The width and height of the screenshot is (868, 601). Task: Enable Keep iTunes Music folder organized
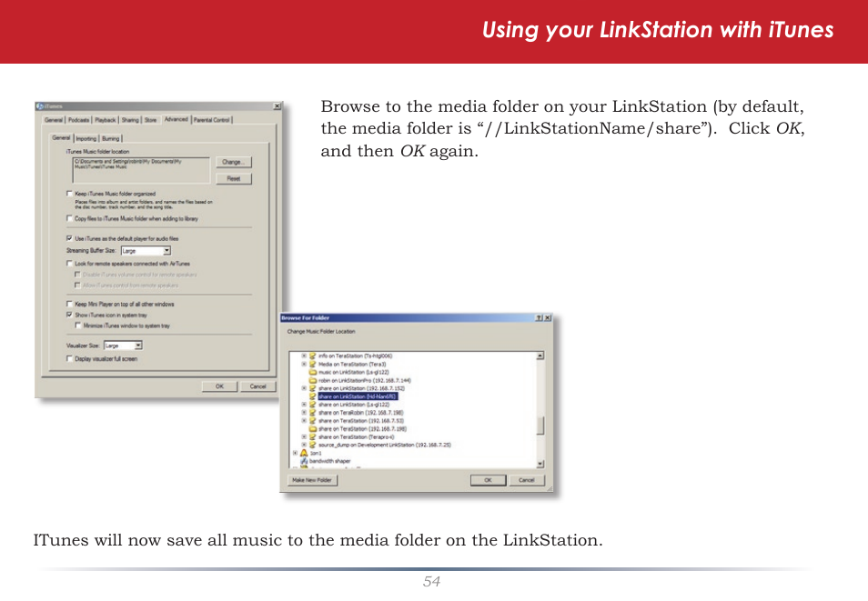pyautogui.click(x=69, y=194)
